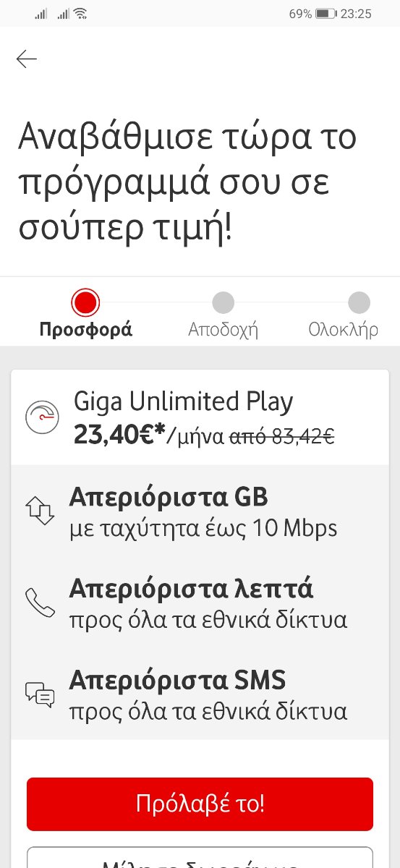The image size is (400, 868).
Task: Tap the back arrow icon
Action: click(27, 59)
